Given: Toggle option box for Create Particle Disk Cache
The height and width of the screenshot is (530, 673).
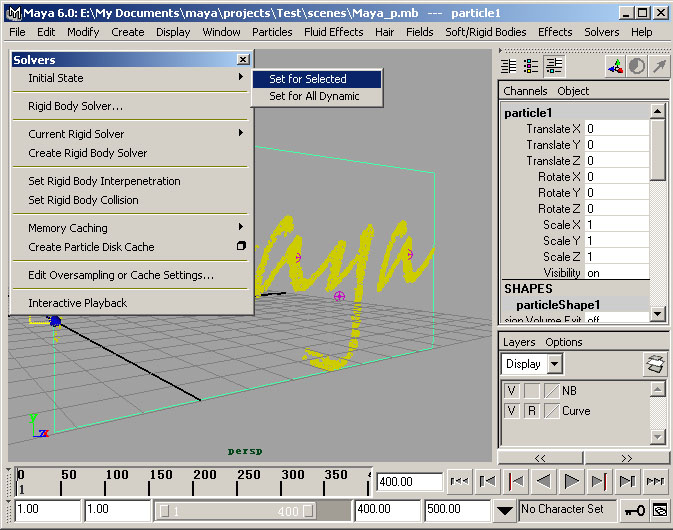Looking at the screenshot, I should tap(241, 247).
